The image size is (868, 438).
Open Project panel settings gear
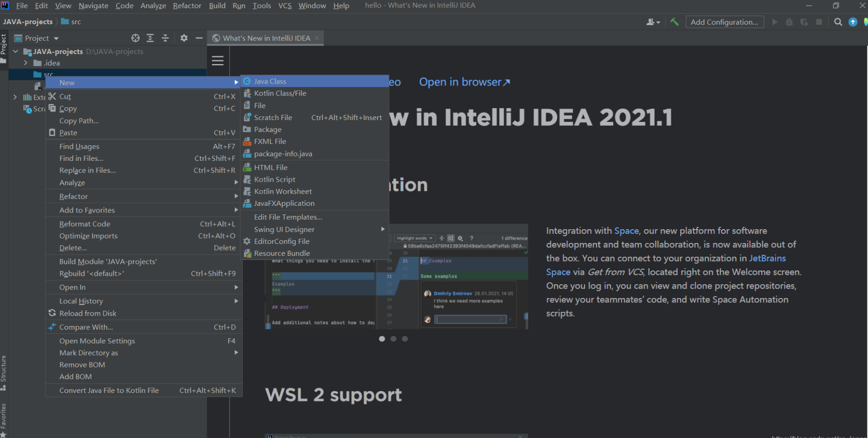184,38
